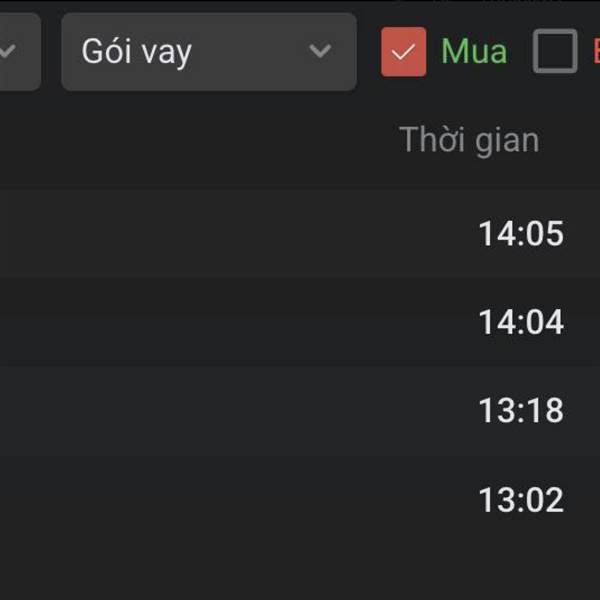
Task: Select the row timed 13:18
Action: (x=520, y=411)
